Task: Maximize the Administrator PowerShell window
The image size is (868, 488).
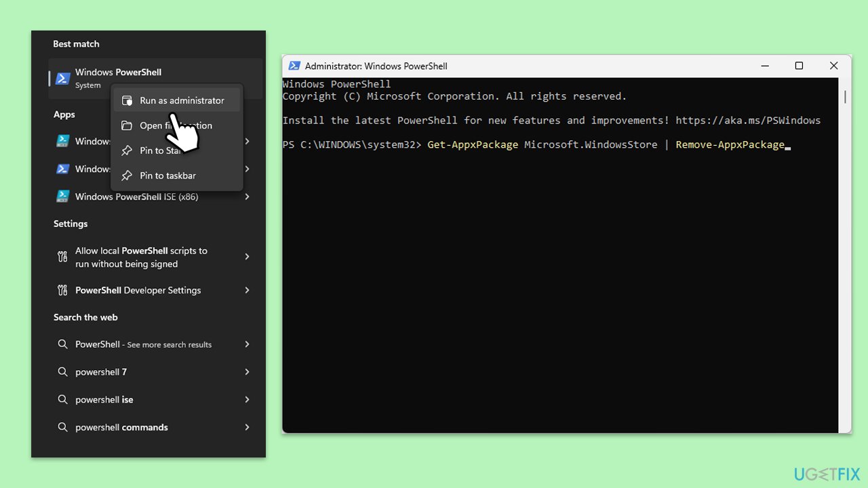Action: [799, 66]
